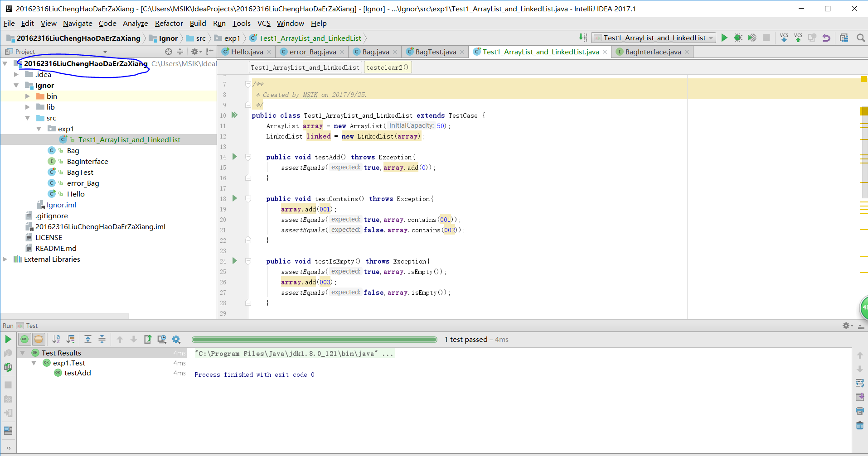This screenshot has height=456, width=868.
Task: Print console output icon
Action: pyautogui.click(x=860, y=411)
